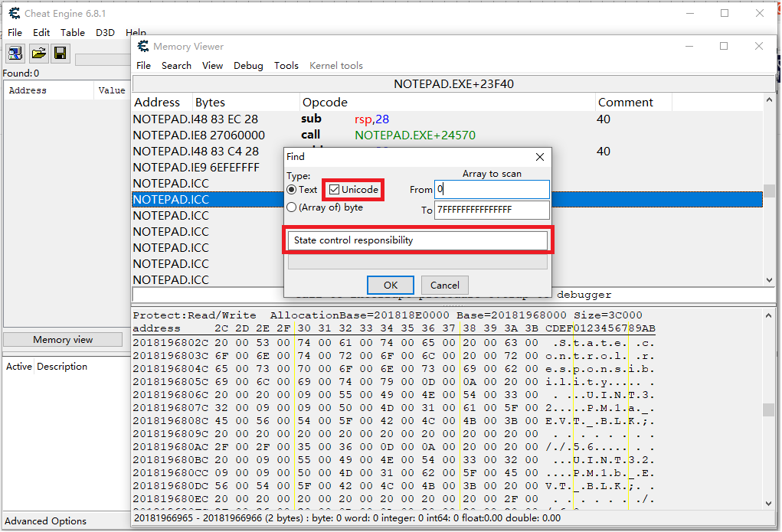782x532 pixels.
Task: Click the disassembler scroll down arrow
Action: click(x=768, y=280)
